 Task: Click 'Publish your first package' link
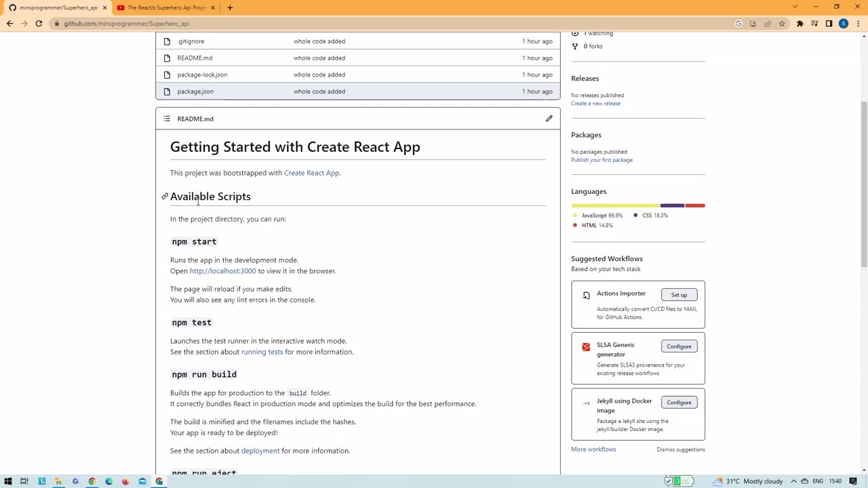601,160
